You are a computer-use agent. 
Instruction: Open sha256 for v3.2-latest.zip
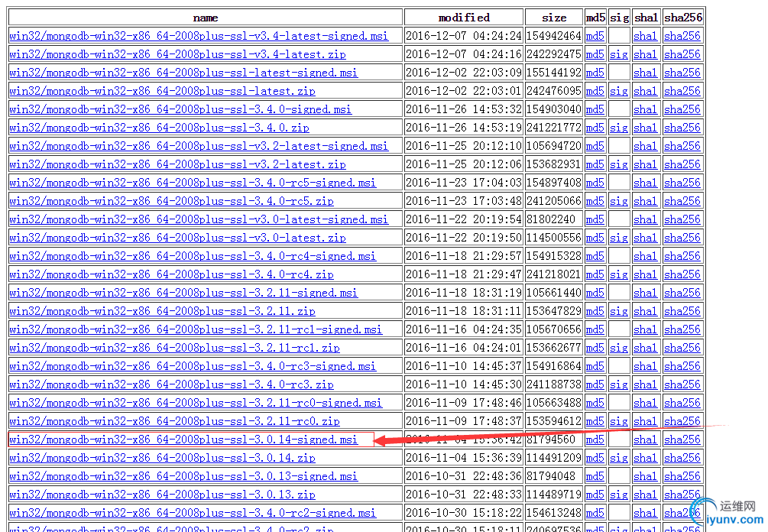[682, 164]
